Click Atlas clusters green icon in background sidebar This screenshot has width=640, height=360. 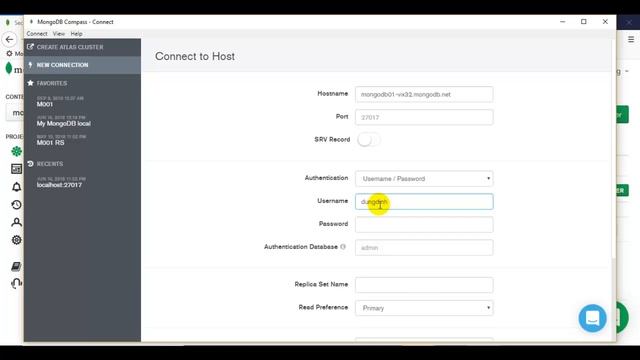[16, 151]
